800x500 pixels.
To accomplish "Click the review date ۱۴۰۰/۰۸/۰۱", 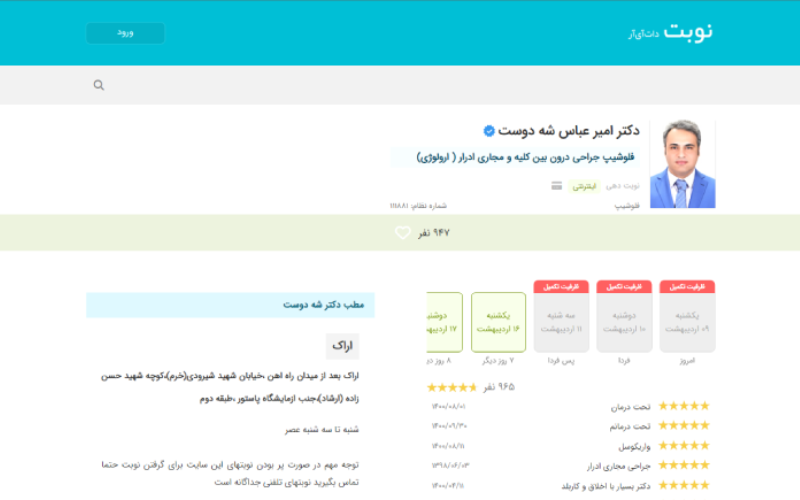I will 448,407.
